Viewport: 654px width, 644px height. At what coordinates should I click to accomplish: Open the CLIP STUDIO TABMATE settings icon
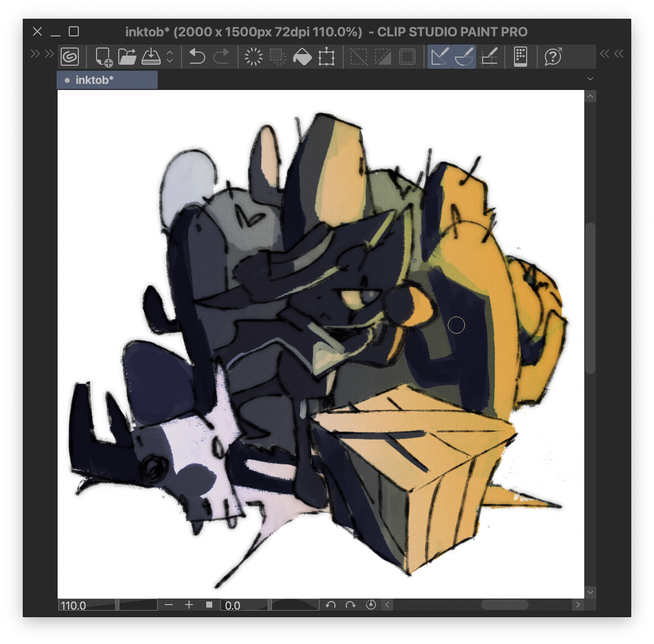point(521,57)
